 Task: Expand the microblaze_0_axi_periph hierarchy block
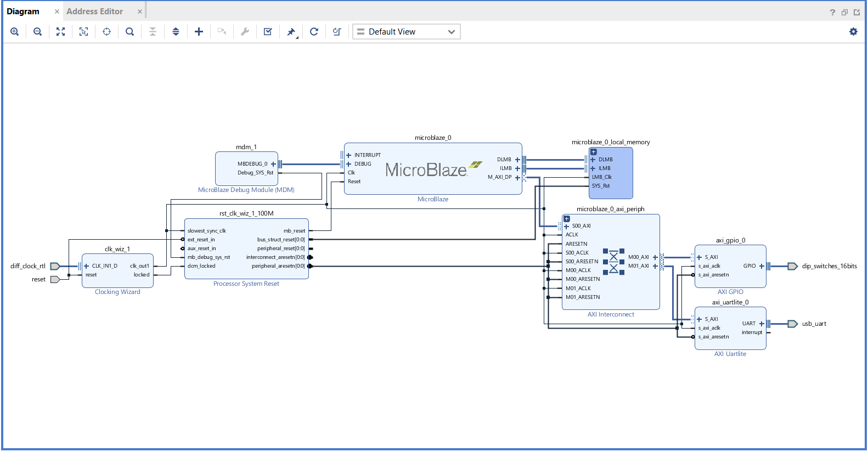[567, 219]
